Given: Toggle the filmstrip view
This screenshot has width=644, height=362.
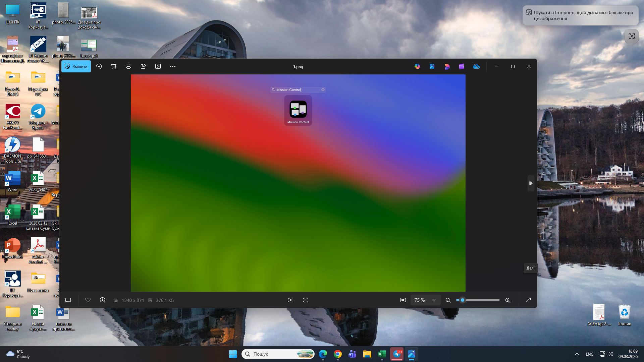Looking at the screenshot, I should [x=68, y=300].
